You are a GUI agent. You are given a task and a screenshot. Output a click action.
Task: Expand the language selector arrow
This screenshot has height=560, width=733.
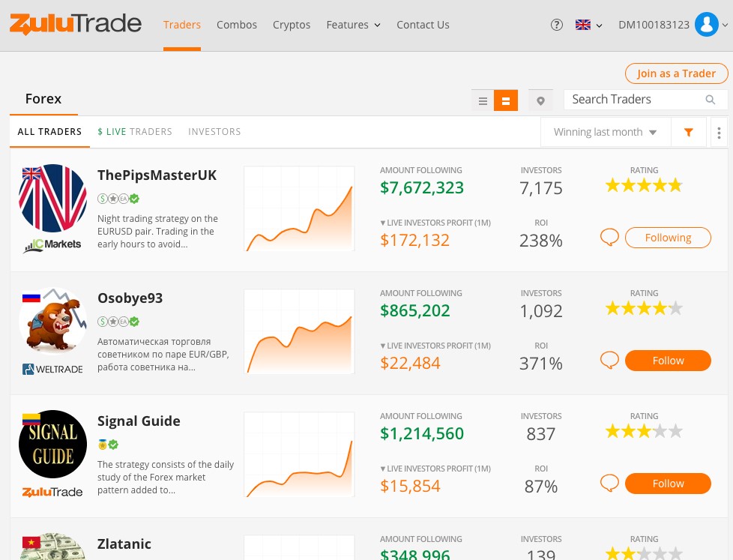[x=600, y=25]
